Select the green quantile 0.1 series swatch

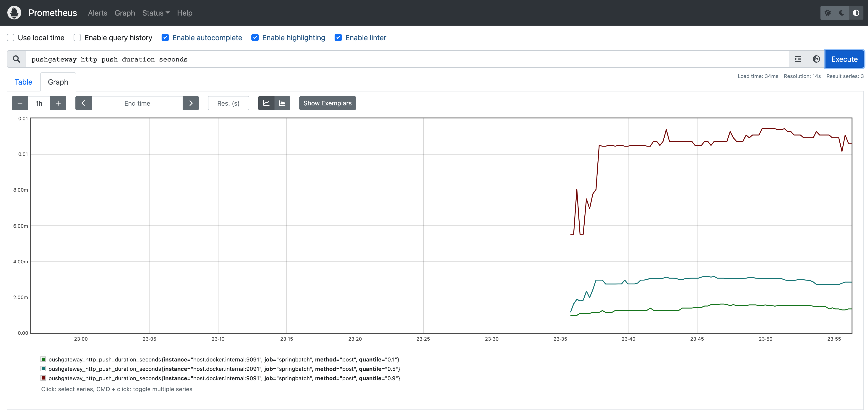click(43, 359)
